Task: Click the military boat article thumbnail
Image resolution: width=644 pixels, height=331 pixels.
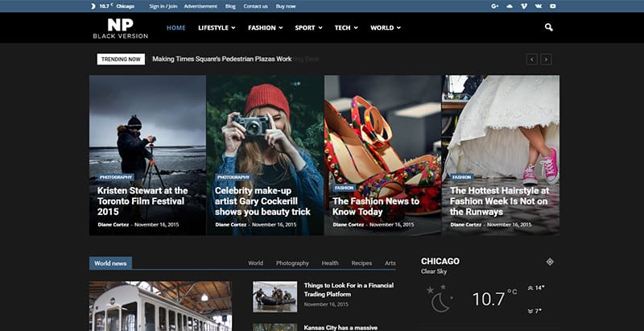Action: pos(275,296)
